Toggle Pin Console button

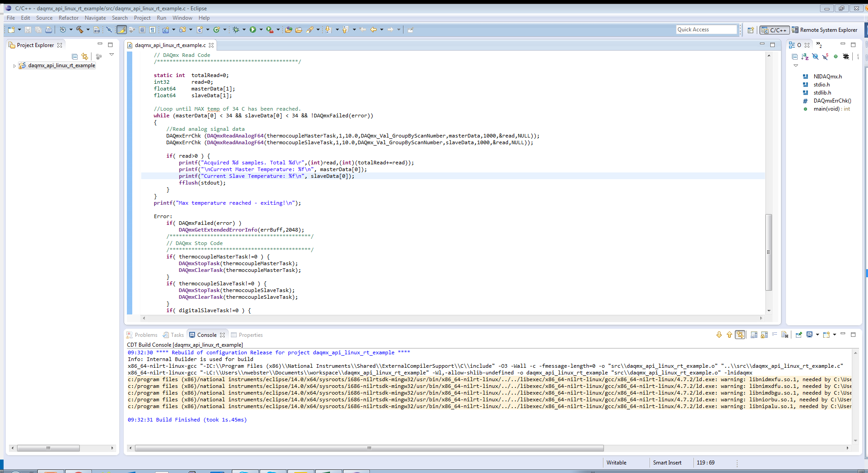tap(799, 335)
